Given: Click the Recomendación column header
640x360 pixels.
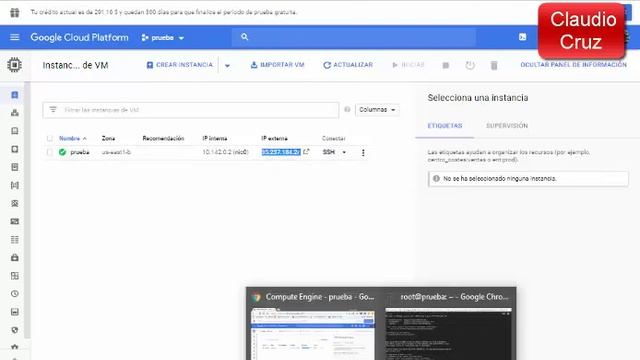Looking at the screenshot, I should pos(163,138).
